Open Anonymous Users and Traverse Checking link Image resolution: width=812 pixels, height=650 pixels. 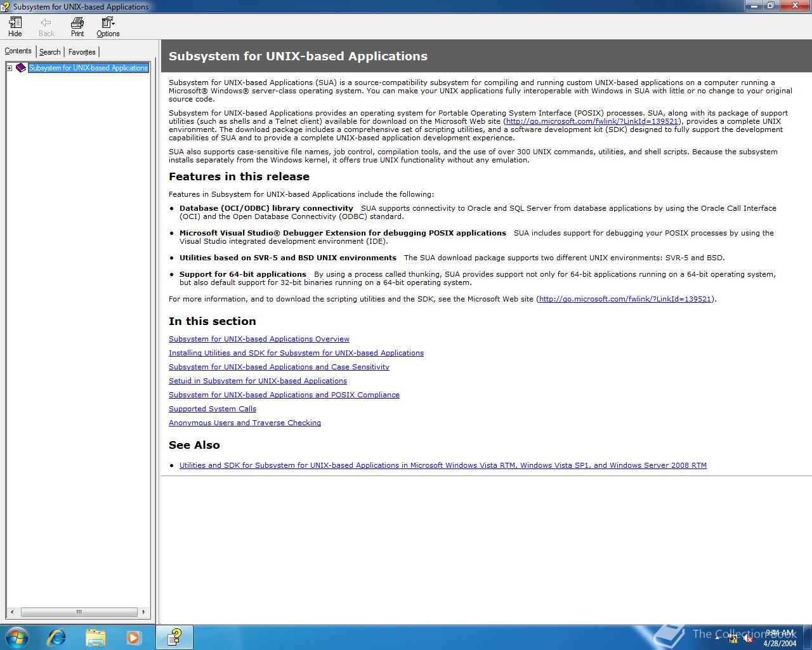[245, 423]
